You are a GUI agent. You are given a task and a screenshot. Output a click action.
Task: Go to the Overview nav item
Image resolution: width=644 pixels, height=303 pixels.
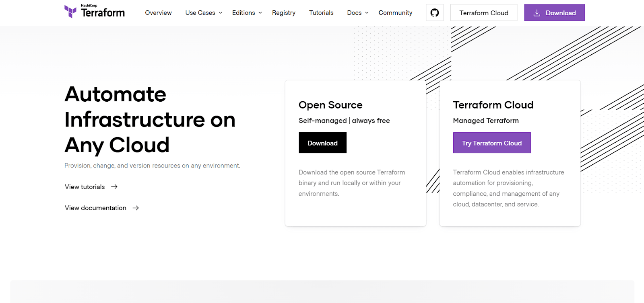158,13
